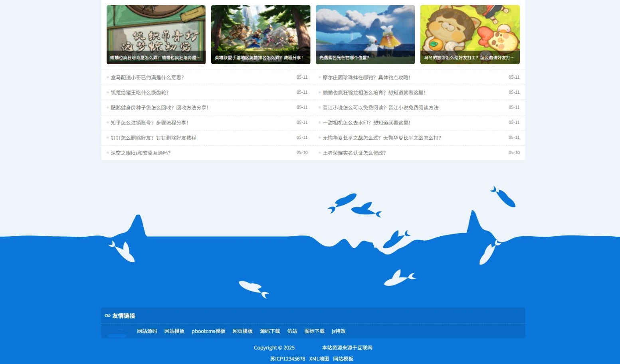Screen dimensions: 620x364
Task: Open the 蛐蛐也疯狂培育屋 article thumbnail
Action: [x=156, y=34]
